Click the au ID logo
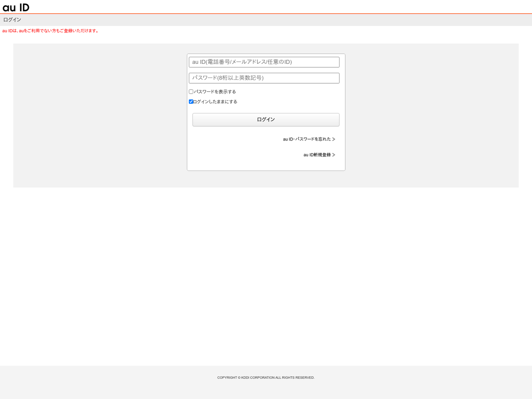Viewport: 532px width, 399px height. (x=16, y=7)
